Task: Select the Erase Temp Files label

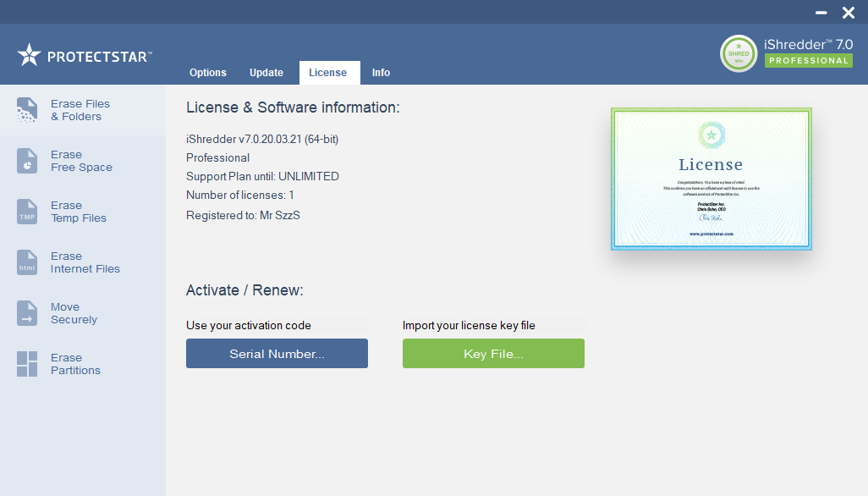Action: [78, 212]
